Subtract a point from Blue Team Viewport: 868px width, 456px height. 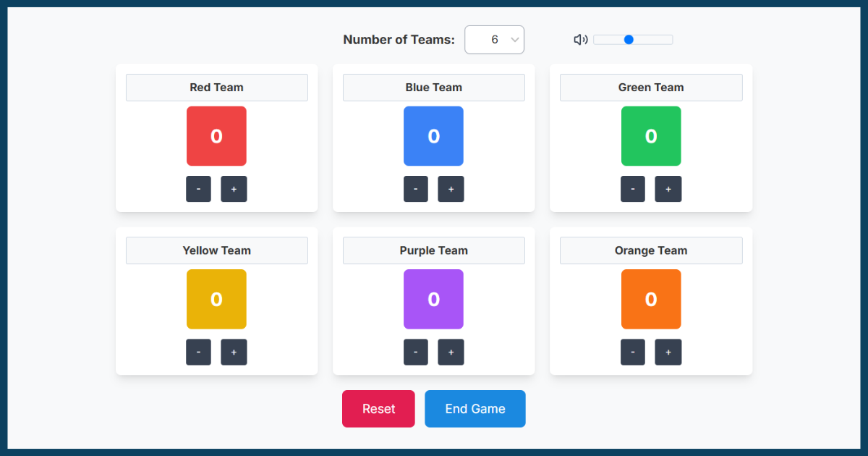pyautogui.click(x=415, y=189)
